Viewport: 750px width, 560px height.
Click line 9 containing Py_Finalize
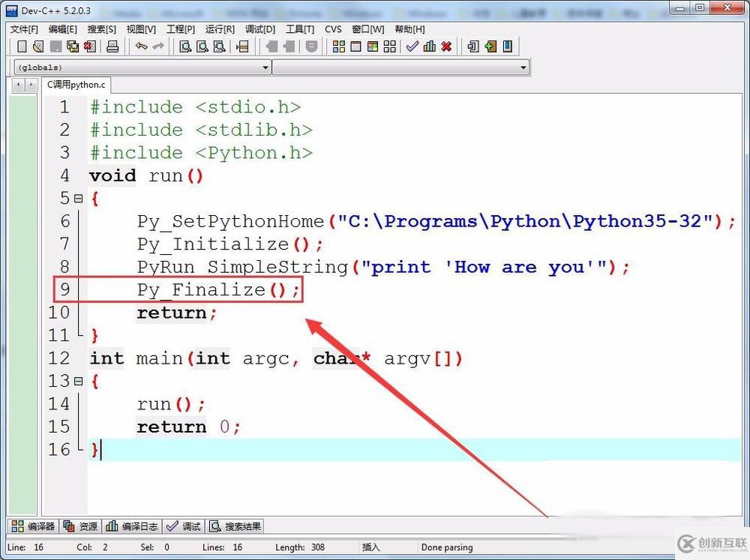[217, 290]
